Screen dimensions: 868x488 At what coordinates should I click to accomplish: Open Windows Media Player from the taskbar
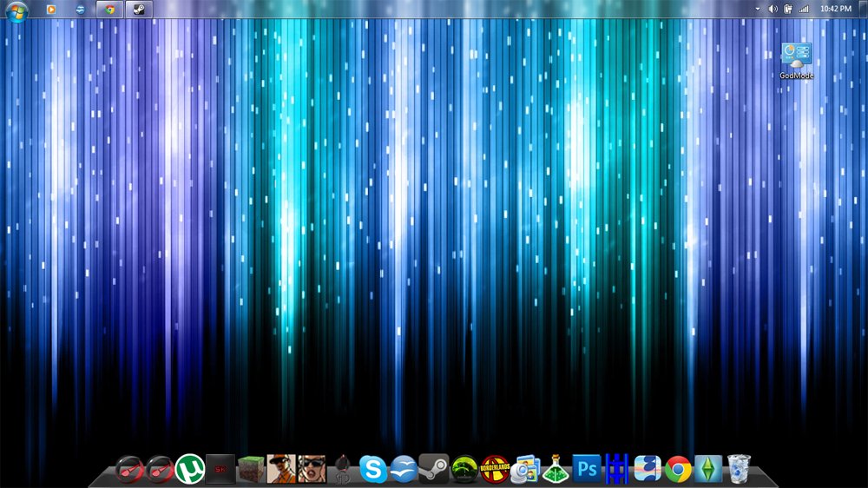51,9
